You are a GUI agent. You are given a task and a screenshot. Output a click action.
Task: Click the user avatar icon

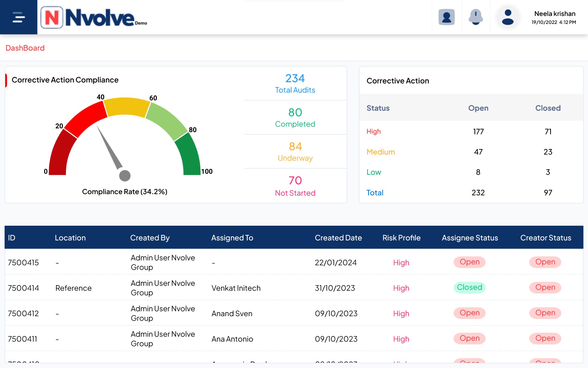tap(508, 17)
